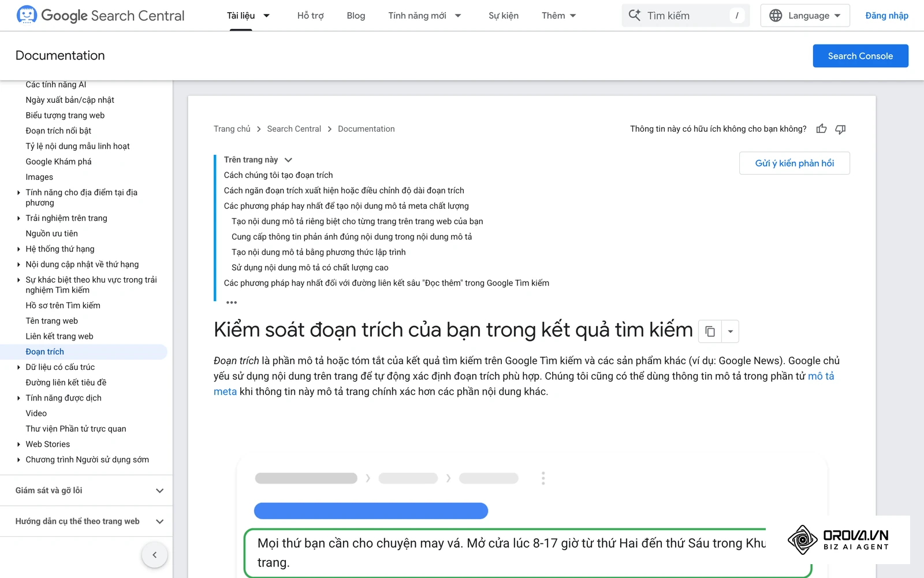Image resolution: width=924 pixels, height=578 pixels.
Task: Click the three-dot menu in the search result illustration
Action: coord(543,478)
